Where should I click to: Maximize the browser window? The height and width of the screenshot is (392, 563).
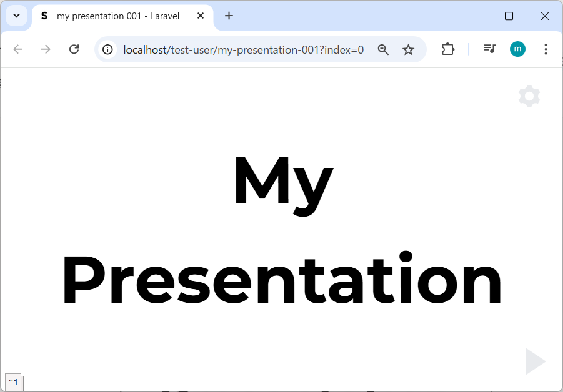click(x=509, y=16)
